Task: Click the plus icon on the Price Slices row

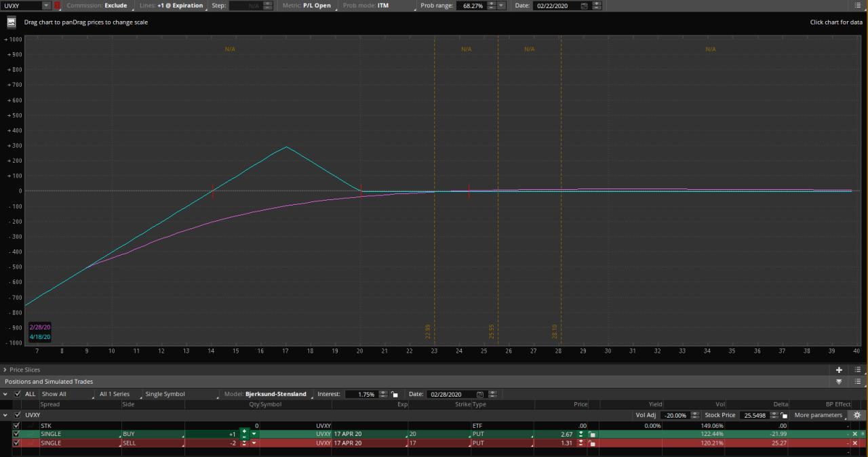Action: click(x=840, y=370)
